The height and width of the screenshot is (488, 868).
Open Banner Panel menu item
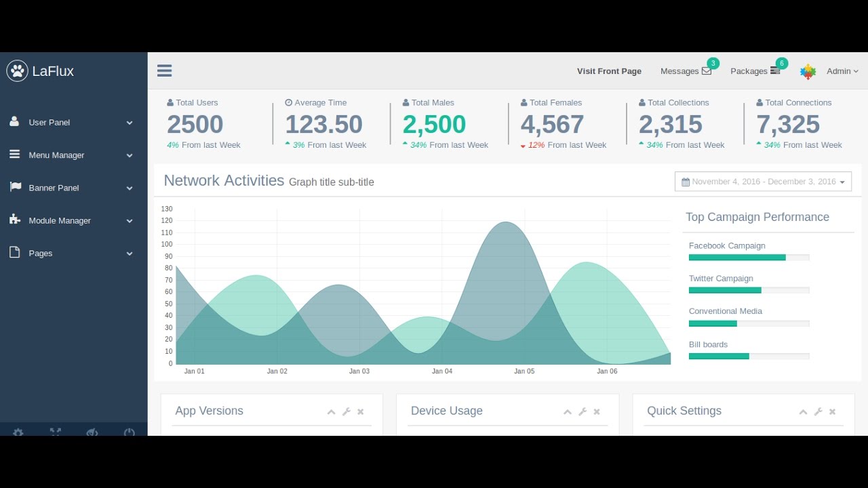73,188
